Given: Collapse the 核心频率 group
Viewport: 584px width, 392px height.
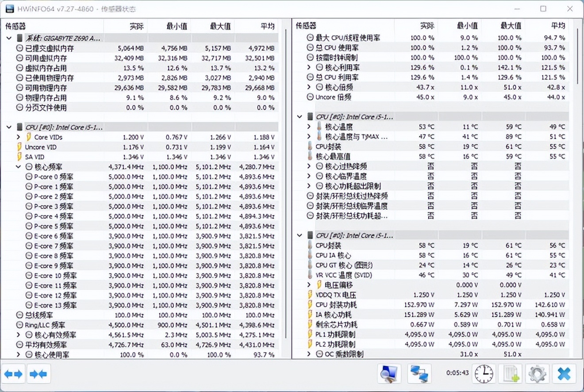Looking at the screenshot, I should pyautogui.click(x=18, y=166).
